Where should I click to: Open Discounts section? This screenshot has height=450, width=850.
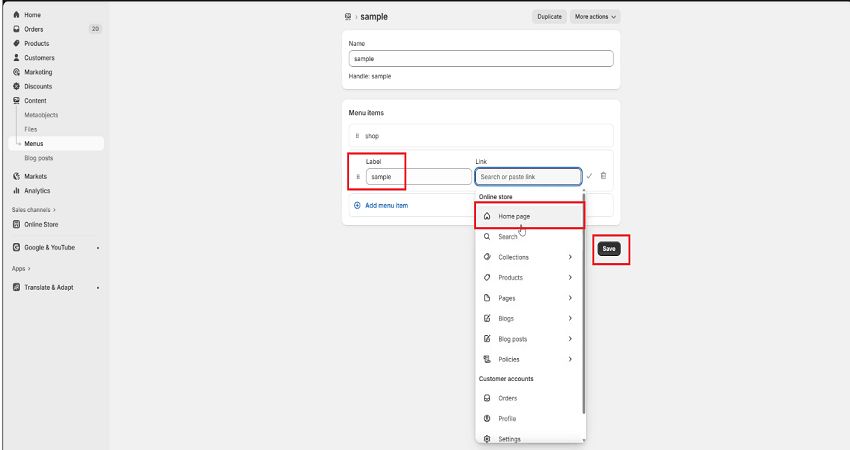[x=38, y=86]
